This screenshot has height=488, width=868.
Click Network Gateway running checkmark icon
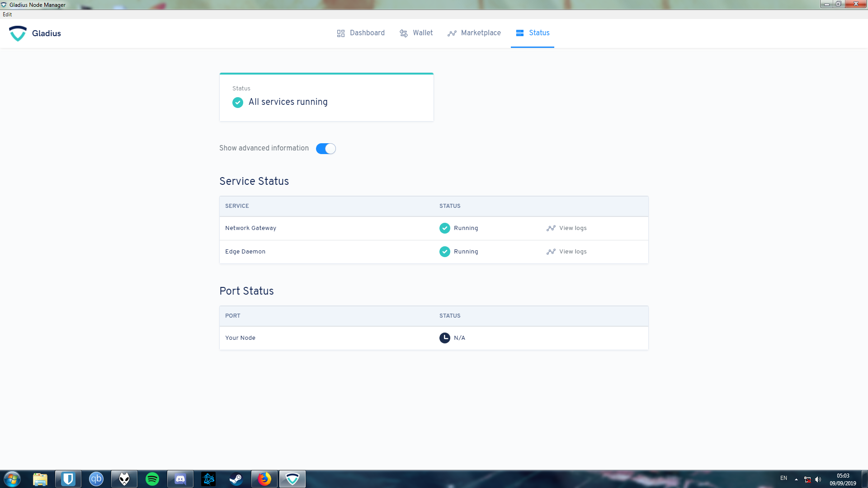tap(445, 228)
